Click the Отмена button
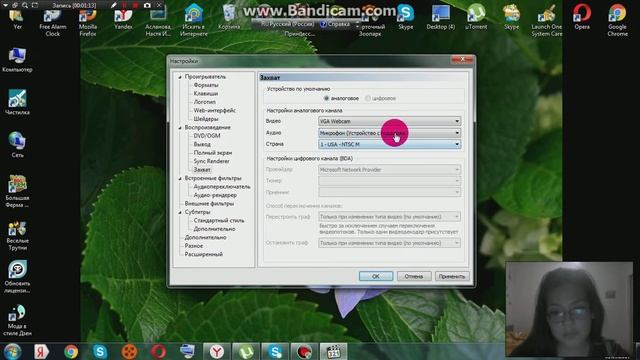The height and width of the screenshot is (360, 640). click(414, 276)
